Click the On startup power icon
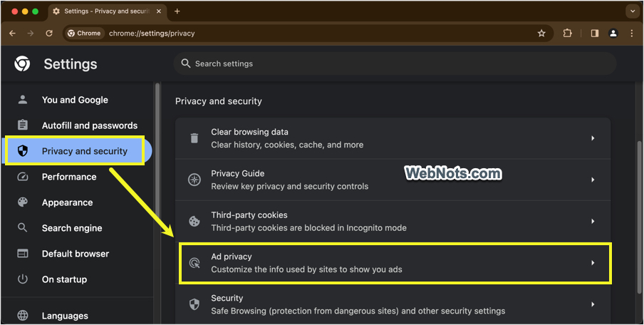The height and width of the screenshot is (325, 644). [x=23, y=279]
